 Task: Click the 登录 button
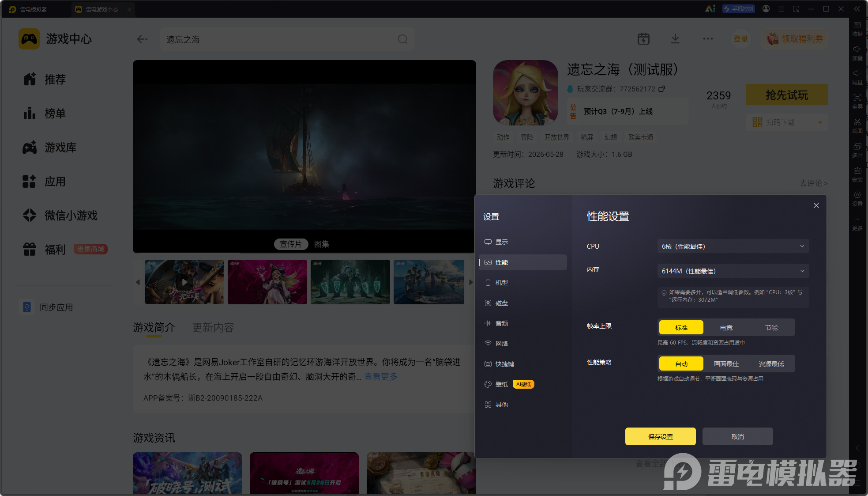tap(740, 39)
